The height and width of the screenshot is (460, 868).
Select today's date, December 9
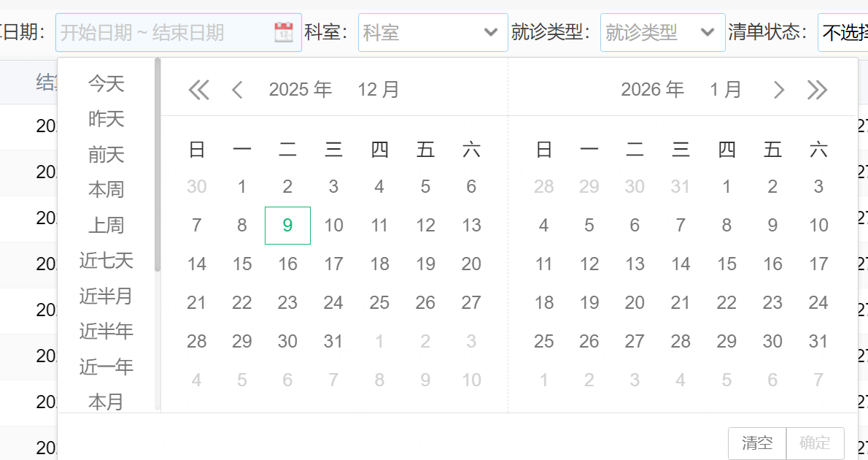tap(287, 225)
